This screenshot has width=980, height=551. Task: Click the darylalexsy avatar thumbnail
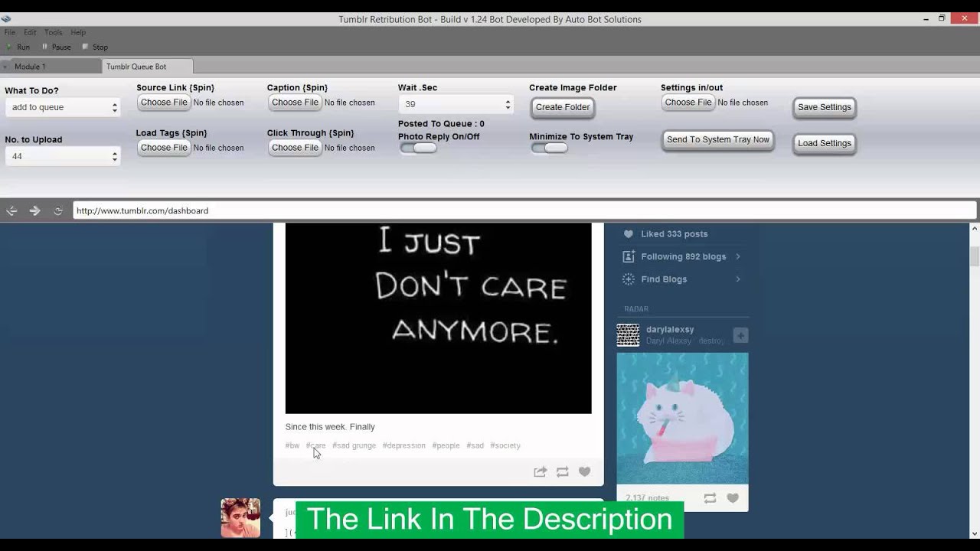tap(629, 335)
